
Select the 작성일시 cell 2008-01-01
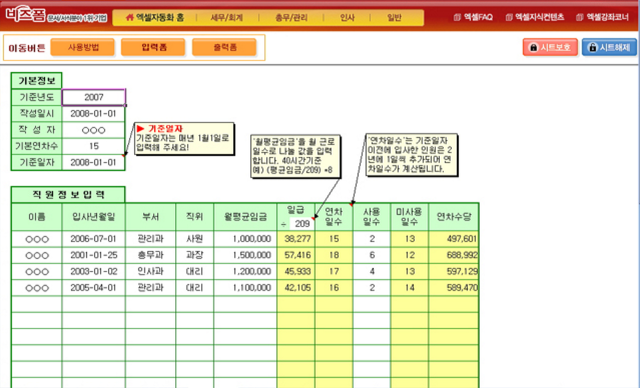tap(94, 113)
